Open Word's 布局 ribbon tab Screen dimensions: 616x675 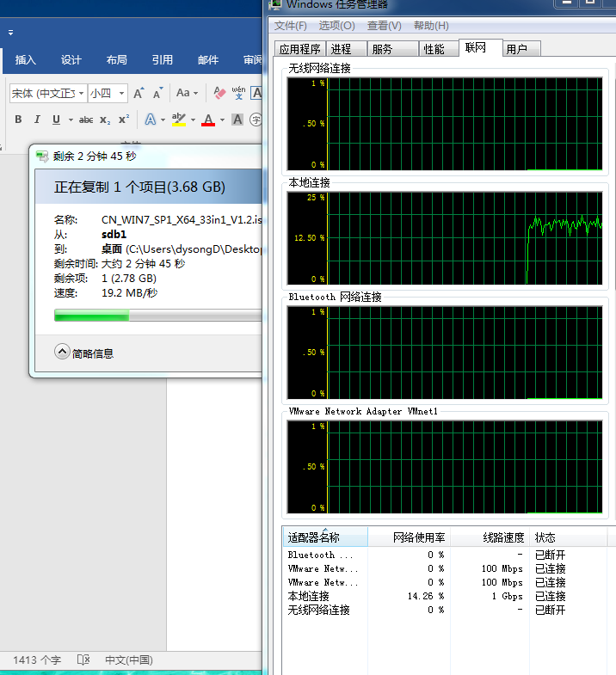coord(117,60)
